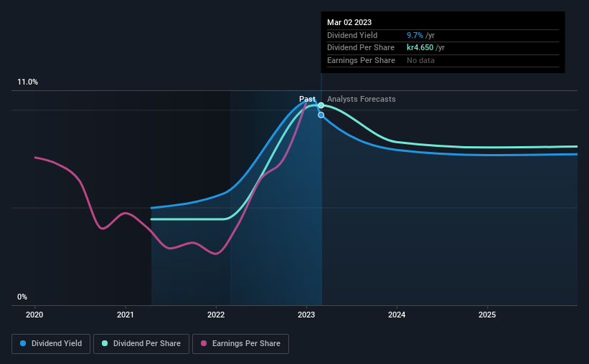Click the Analysts Forecasts label
Screen dimensions: 589x364
point(362,99)
